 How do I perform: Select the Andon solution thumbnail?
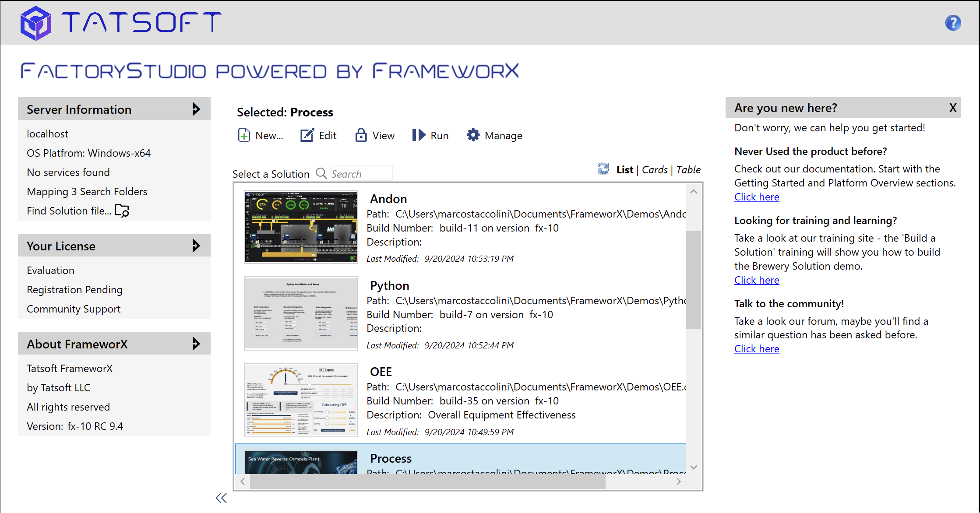click(301, 227)
